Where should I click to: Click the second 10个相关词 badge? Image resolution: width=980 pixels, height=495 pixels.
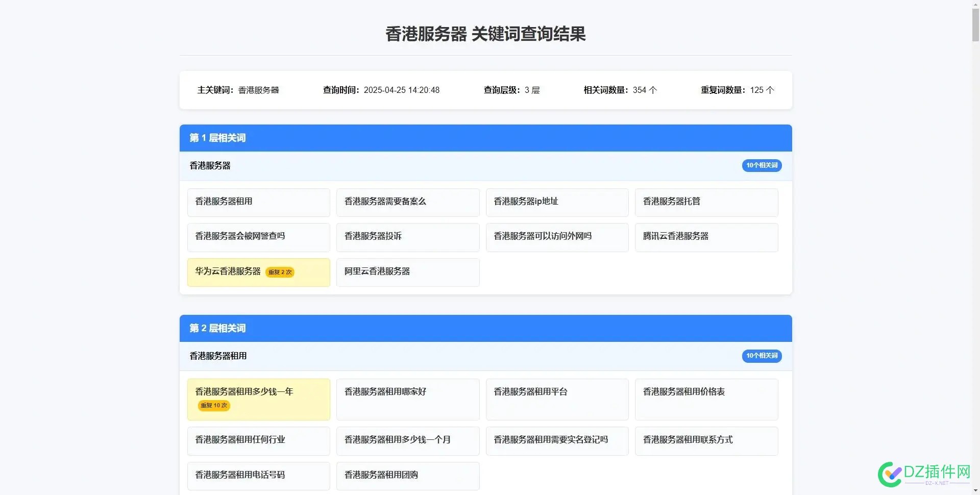[x=762, y=356]
